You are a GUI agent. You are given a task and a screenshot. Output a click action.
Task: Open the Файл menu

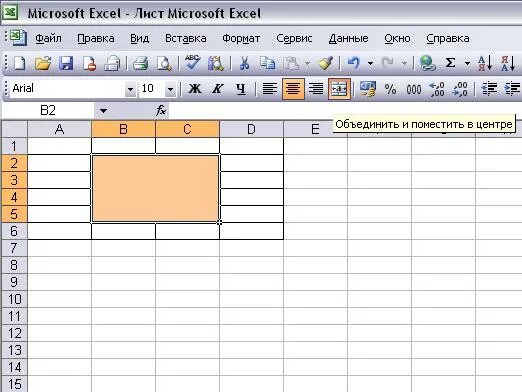pyautogui.click(x=48, y=38)
